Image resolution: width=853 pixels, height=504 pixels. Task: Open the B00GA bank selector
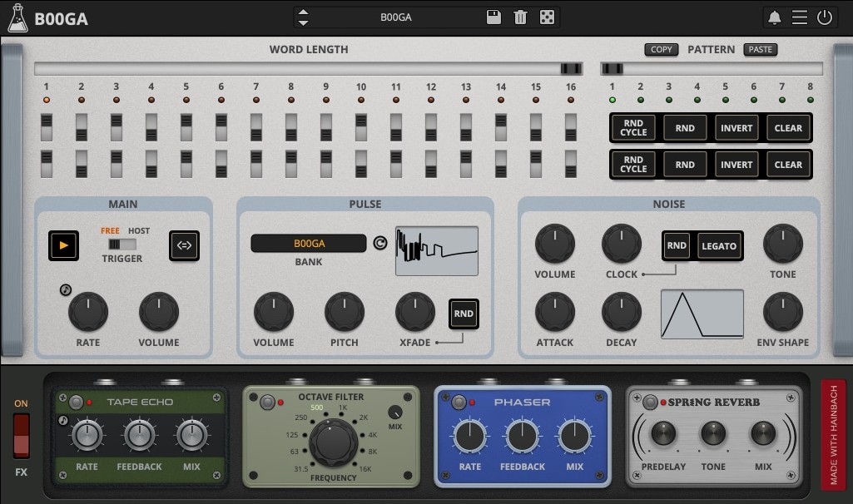point(309,244)
